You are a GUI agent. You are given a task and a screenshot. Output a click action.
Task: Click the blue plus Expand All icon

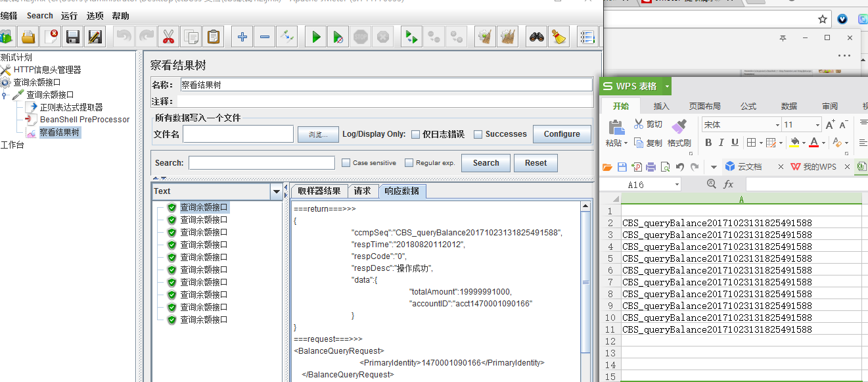point(242,37)
